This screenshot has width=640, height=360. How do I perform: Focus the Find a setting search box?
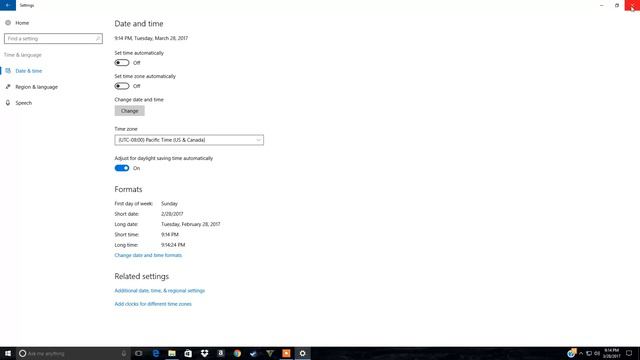[53, 38]
